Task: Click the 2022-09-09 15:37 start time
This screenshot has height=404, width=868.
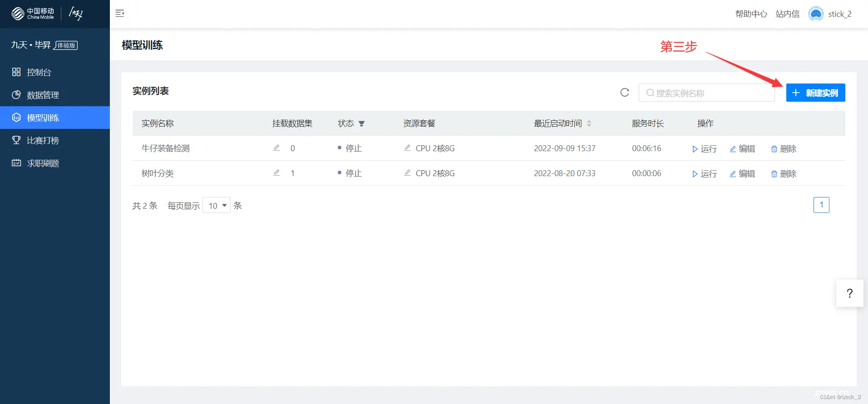Action: [564, 148]
